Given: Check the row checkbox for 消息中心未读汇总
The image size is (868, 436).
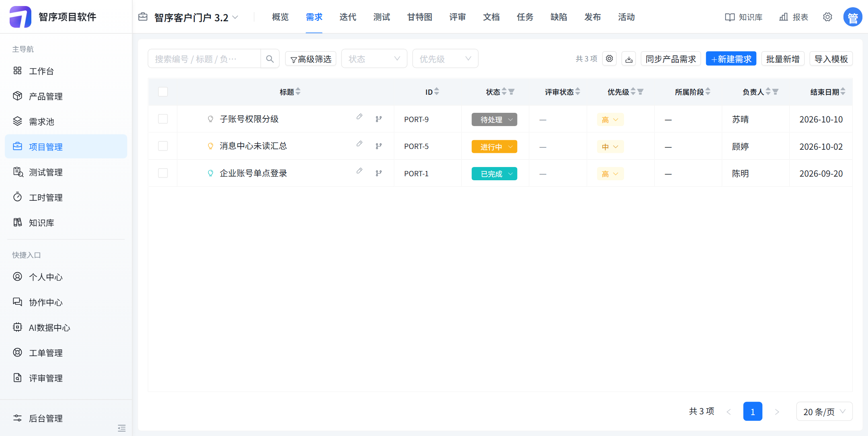Looking at the screenshot, I should click(x=163, y=146).
